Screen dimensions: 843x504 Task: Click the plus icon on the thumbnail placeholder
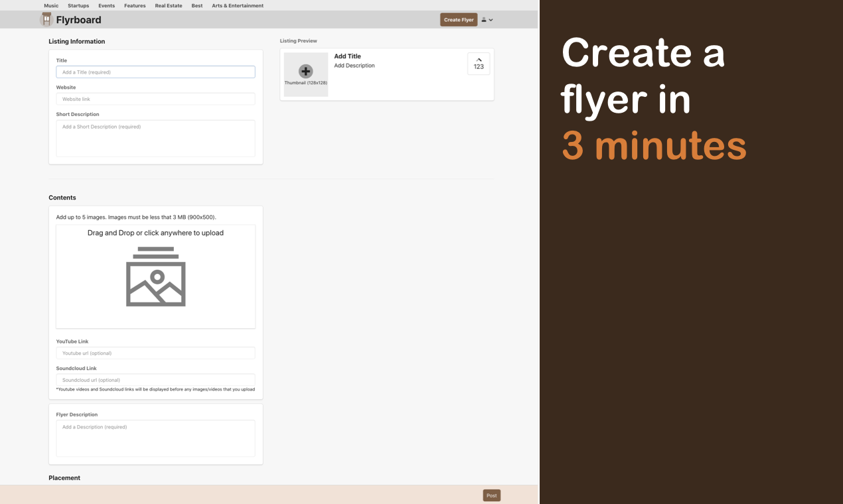[305, 71]
